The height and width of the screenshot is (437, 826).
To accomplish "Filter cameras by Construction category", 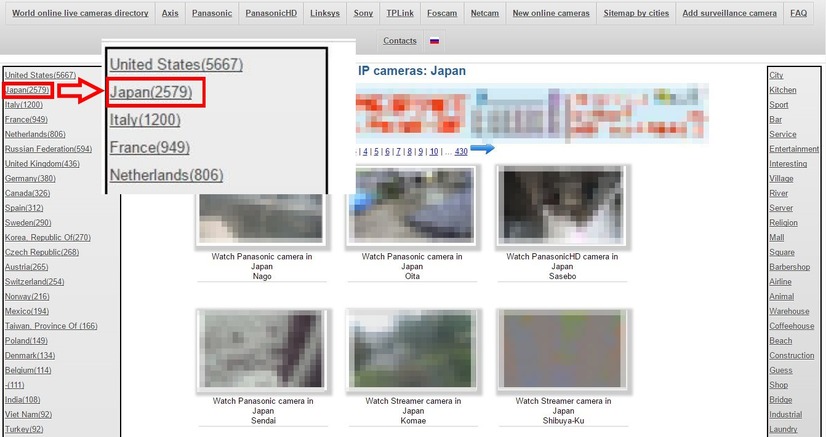I will [x=791, y=355].
